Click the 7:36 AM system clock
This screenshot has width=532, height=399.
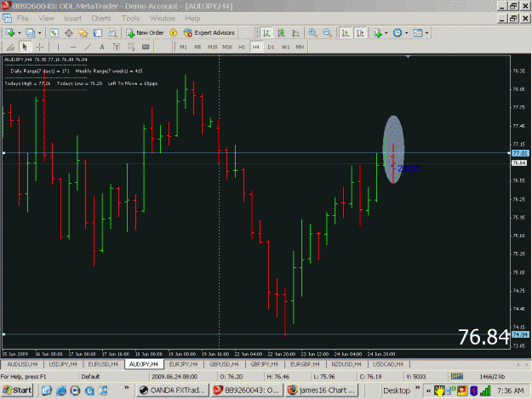[510, 390]
